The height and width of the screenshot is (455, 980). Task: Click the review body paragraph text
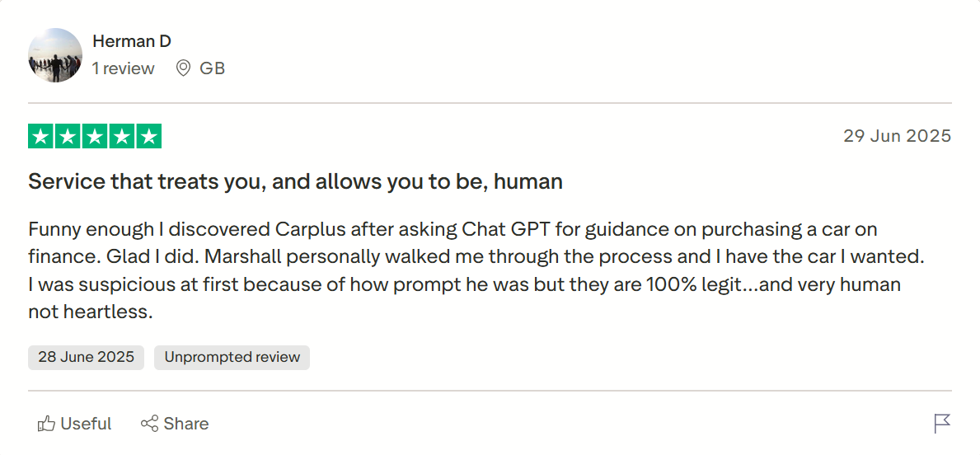click(x=476, y=270)
